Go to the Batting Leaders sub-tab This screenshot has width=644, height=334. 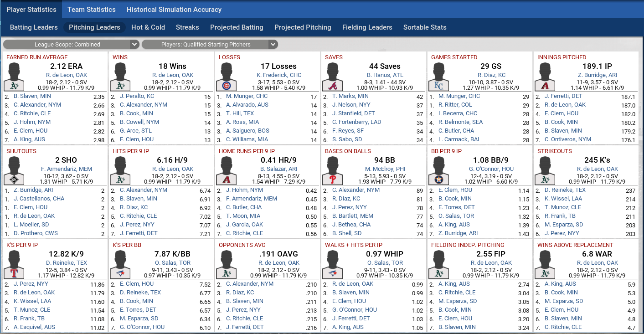tap(34, 27)
